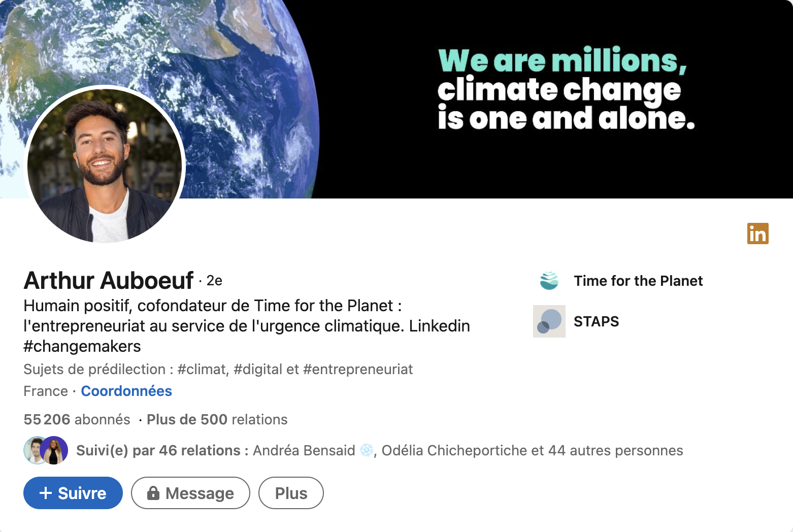
Task: Open the STAPS education link
Action: click(x=596, y=321)
